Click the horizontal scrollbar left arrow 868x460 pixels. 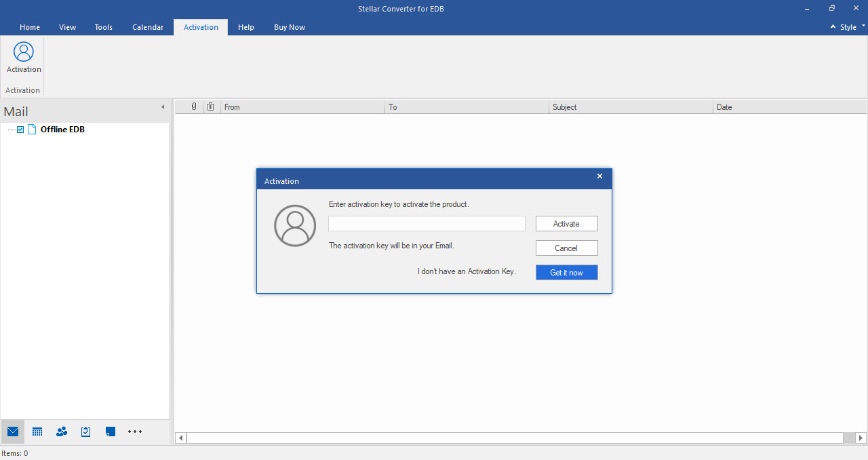pos(181,438)
